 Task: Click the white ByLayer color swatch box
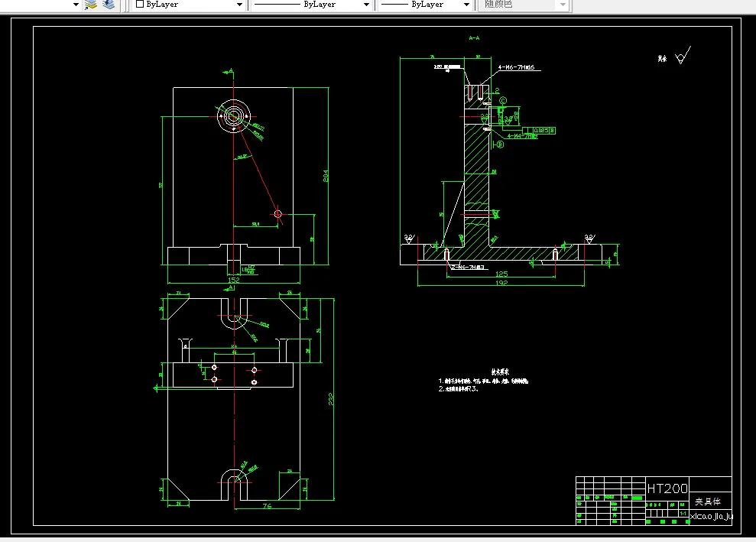(140, 4)
